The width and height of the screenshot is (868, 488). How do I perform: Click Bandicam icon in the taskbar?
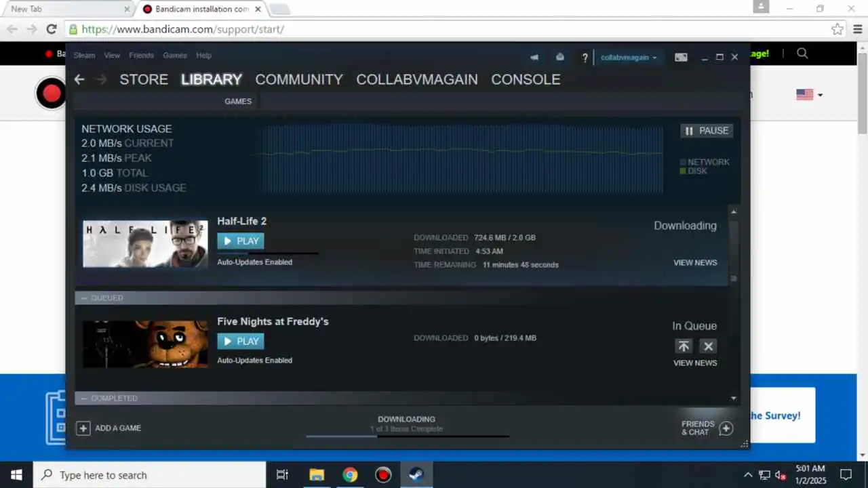tap(383, 474)
